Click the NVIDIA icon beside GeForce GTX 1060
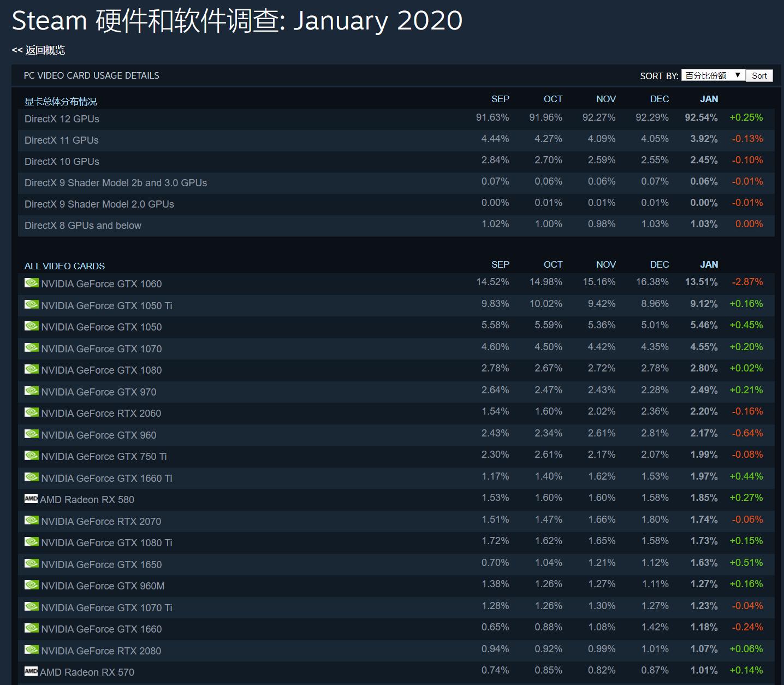 pyautogui.click(x=31, y=282)
